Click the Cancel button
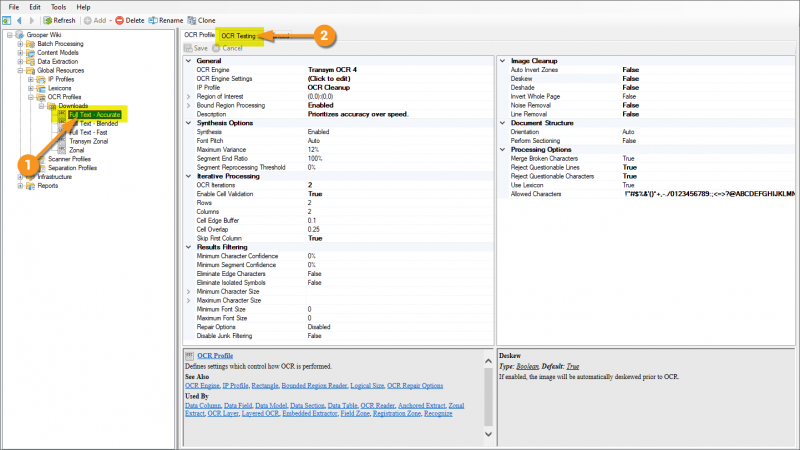This screenshot has height=450, width=800. coord(228,48)
